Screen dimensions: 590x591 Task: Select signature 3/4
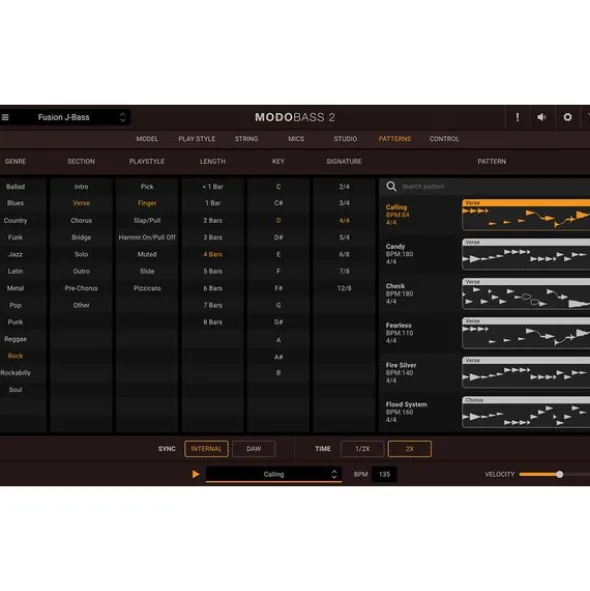coord(344,203)
